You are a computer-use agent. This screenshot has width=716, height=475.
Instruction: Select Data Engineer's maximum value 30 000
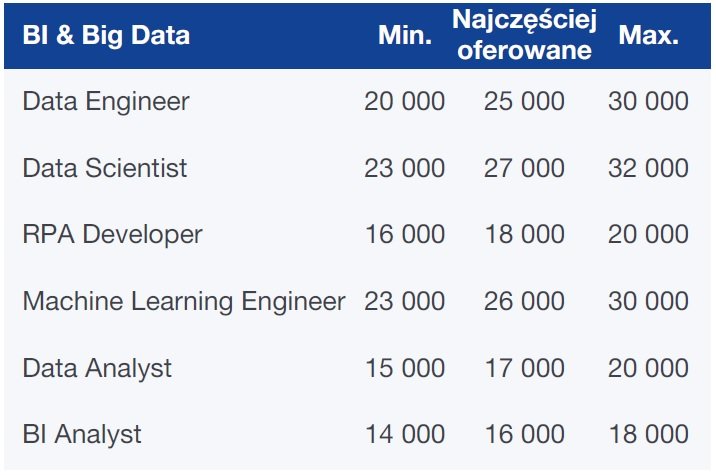648,101
